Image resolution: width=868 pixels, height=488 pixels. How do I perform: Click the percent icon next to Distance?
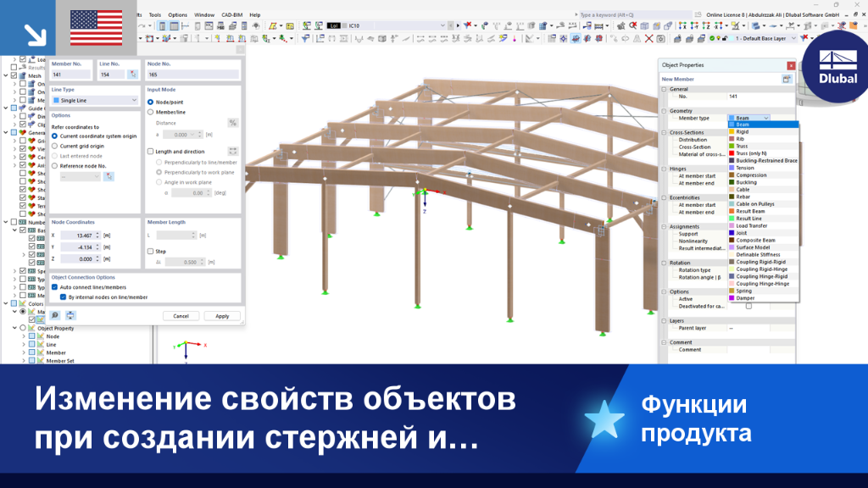[x=233, y=123]
